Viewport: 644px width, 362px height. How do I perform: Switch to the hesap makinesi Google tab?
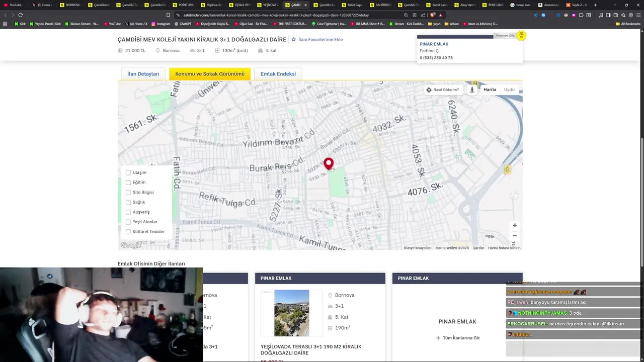coord(521,5)
